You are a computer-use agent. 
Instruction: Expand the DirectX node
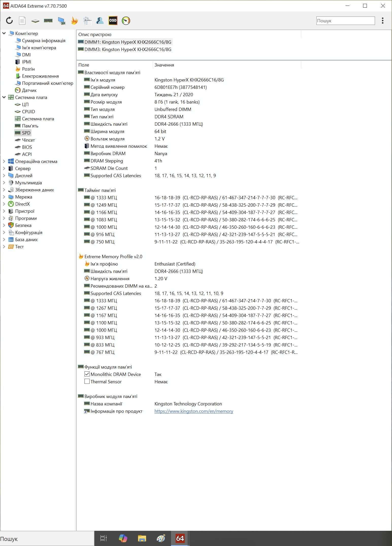4,204
